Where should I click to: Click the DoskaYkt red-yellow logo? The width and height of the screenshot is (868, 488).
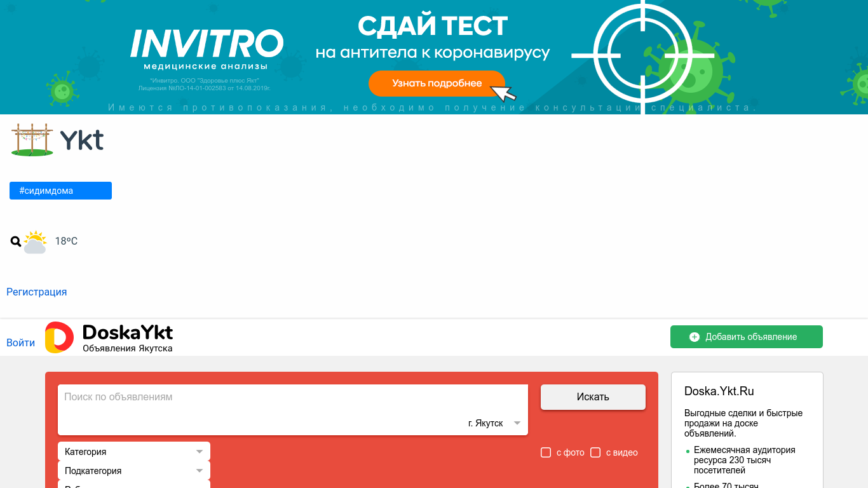pos(59,337)
